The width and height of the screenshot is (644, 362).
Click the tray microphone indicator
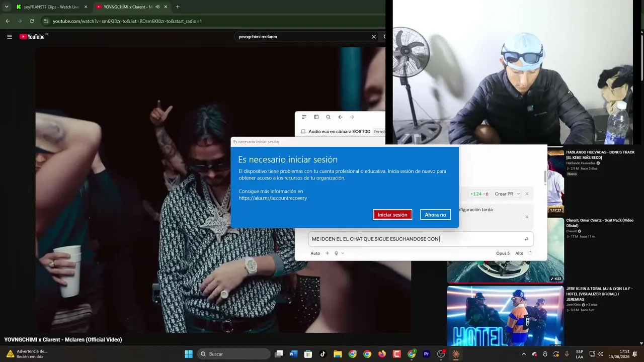[x=567, y=354]
